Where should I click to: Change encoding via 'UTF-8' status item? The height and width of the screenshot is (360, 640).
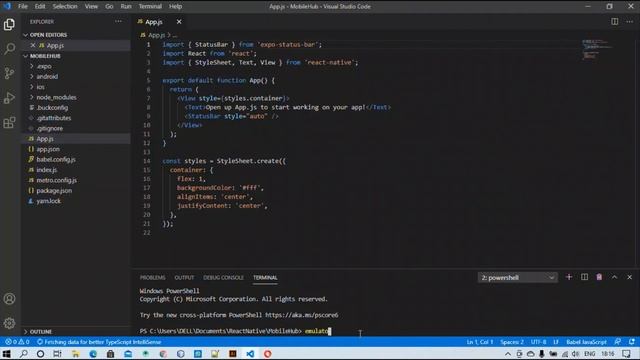[x=538, y=342]
